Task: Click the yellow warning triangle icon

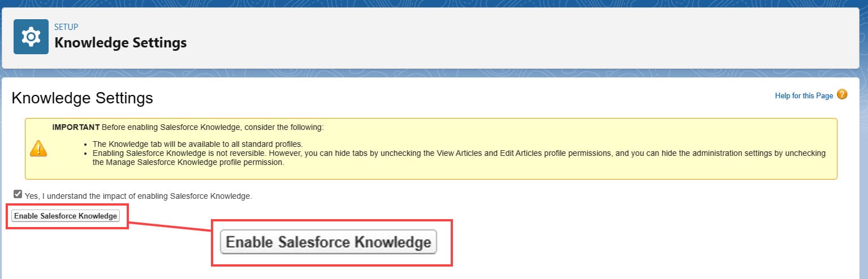Action: tap(38, 149)
